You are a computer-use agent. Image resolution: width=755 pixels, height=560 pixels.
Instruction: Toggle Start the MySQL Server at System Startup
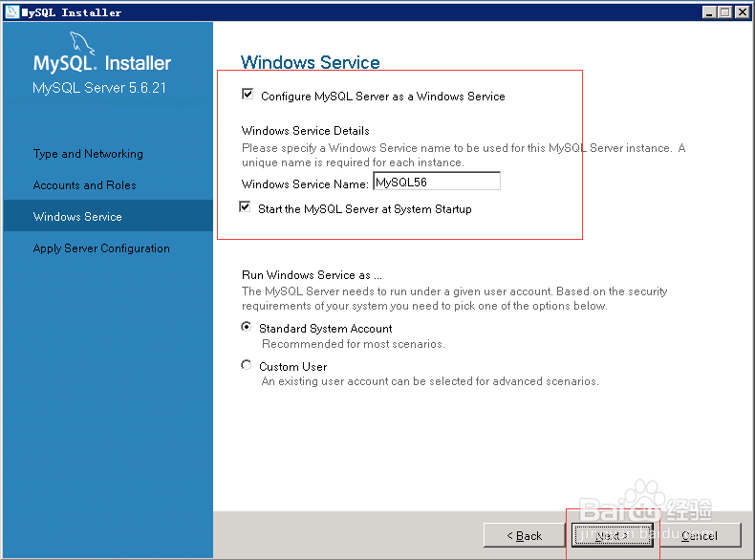(x=245, y=207)
